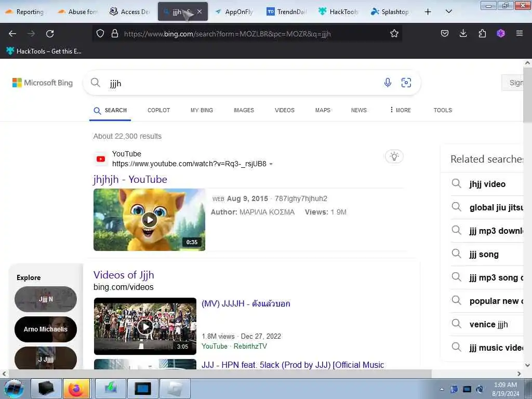
Task: Search related 'jjj mp3 download'
Action: pyautogui.click(x=487, y=231)
